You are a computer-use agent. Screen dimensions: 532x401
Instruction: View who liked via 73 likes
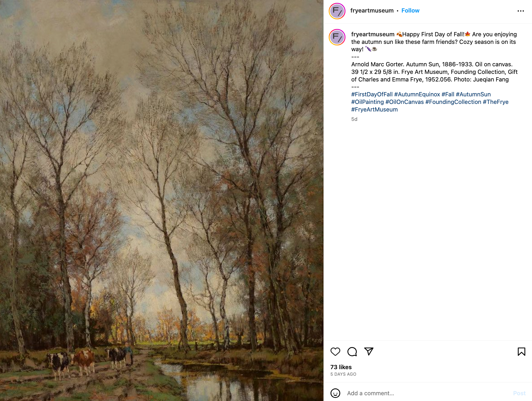click(341, 367)
